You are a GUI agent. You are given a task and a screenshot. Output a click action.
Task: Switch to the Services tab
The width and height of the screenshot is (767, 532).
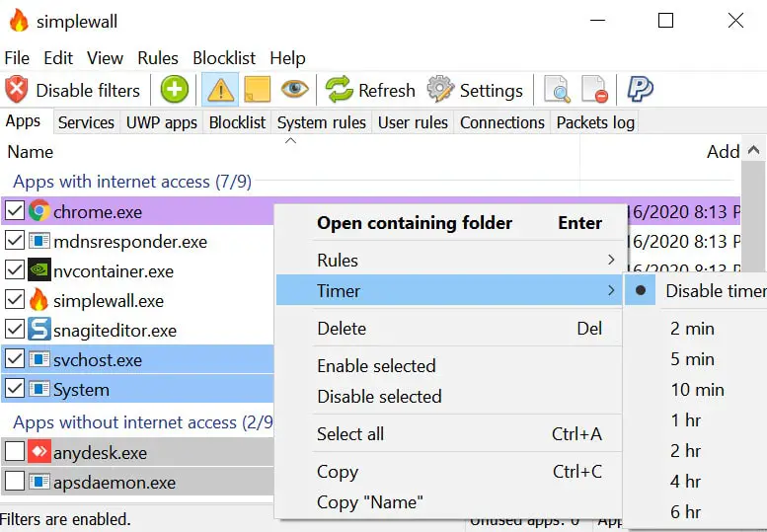click(86, 122)
